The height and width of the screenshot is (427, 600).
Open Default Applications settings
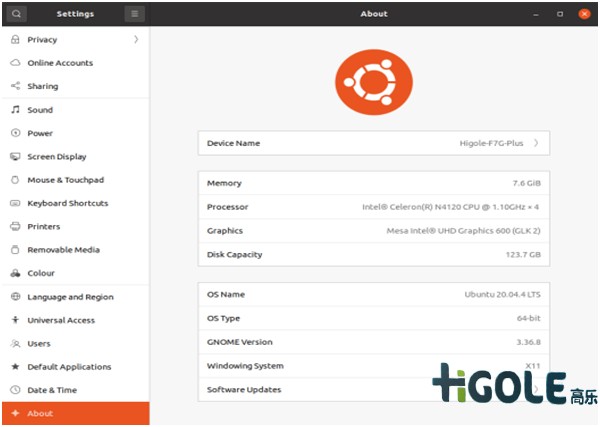(x=69, y=367)
